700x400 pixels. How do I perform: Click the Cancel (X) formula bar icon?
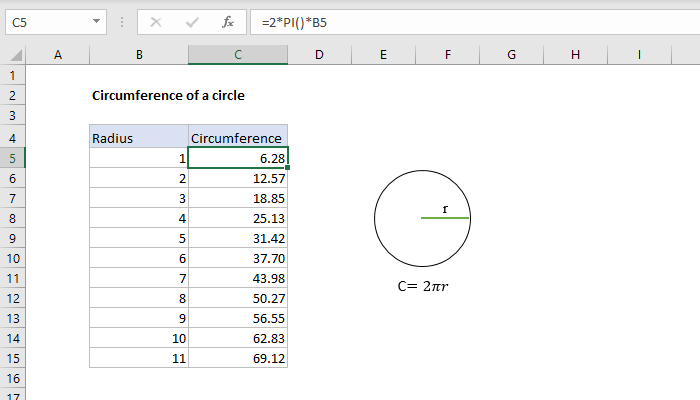click(x=156, y=22)
